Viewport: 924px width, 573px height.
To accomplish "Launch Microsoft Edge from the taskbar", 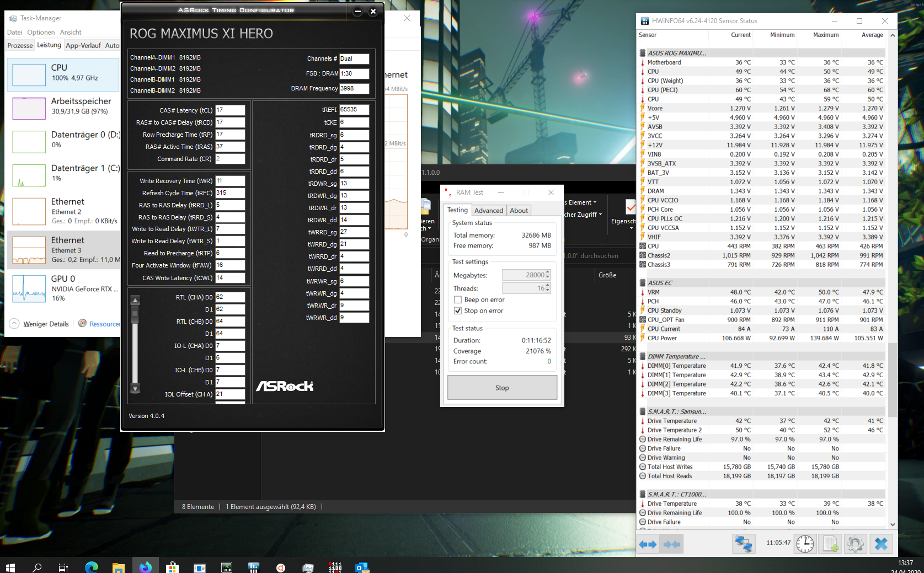I will 92,567.
